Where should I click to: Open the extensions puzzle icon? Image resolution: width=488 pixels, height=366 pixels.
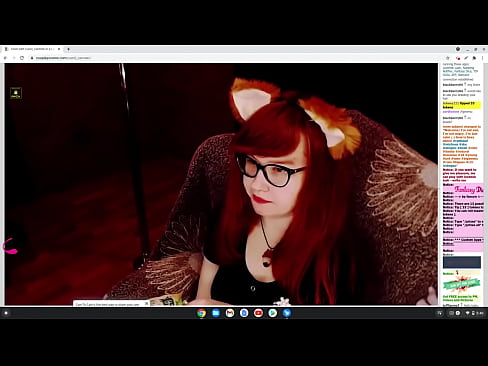point(474,58)
